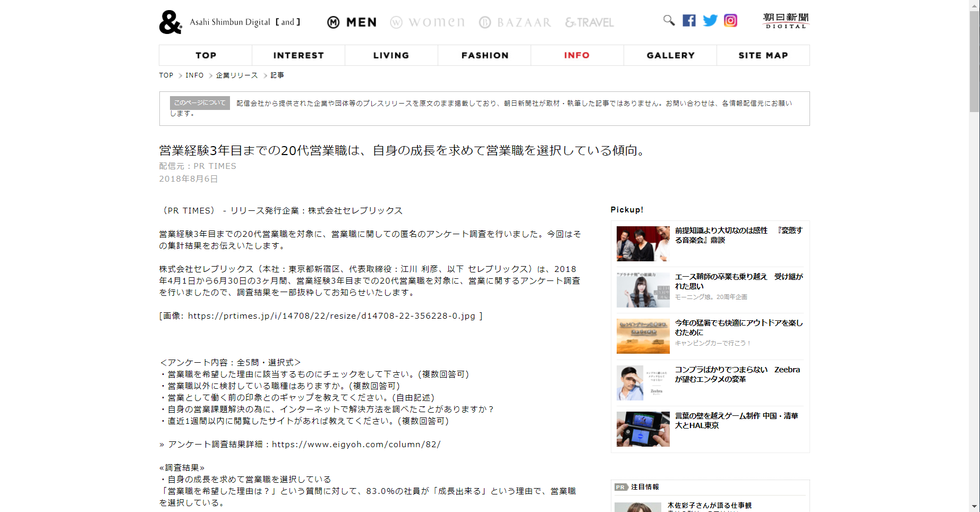Open the Instagram icon
Screen dimensions: 980x512
pyautogui.click(x=731, y=21)
